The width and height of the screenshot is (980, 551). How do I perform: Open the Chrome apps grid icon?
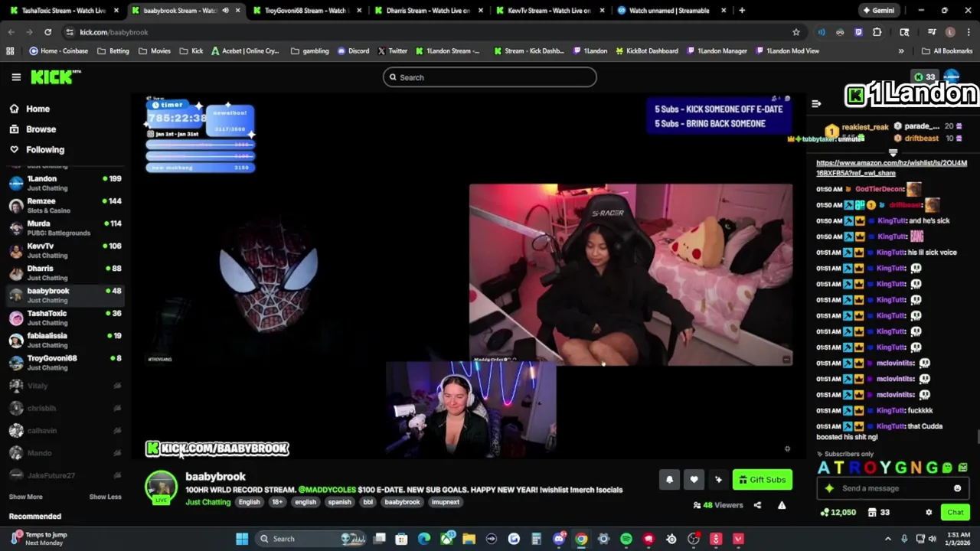tap(10, 51)
